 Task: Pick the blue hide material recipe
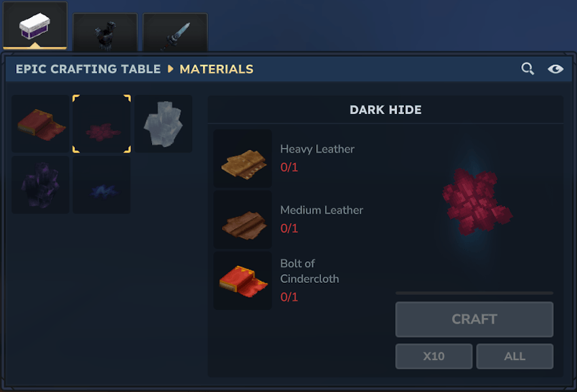pyautogui.click(x=102, y=184)
